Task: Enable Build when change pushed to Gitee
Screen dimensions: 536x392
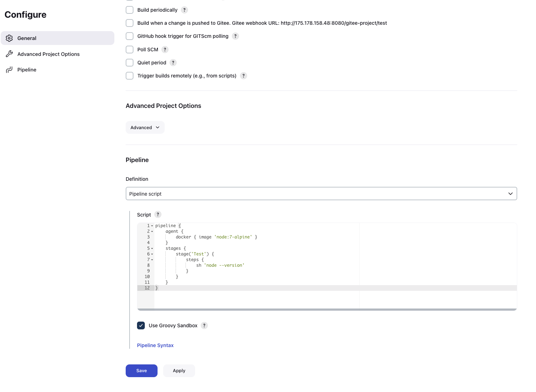Action: (x=130, y=23)
